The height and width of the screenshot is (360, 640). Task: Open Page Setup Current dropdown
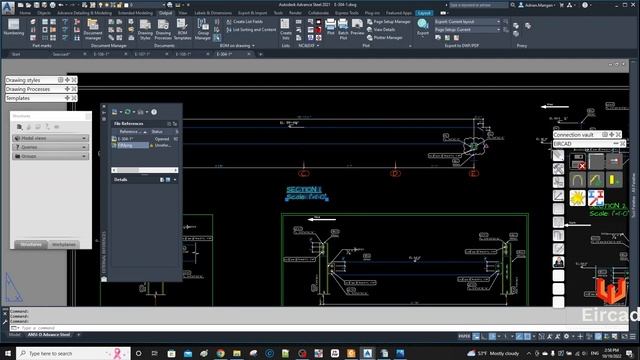[467, 29]
